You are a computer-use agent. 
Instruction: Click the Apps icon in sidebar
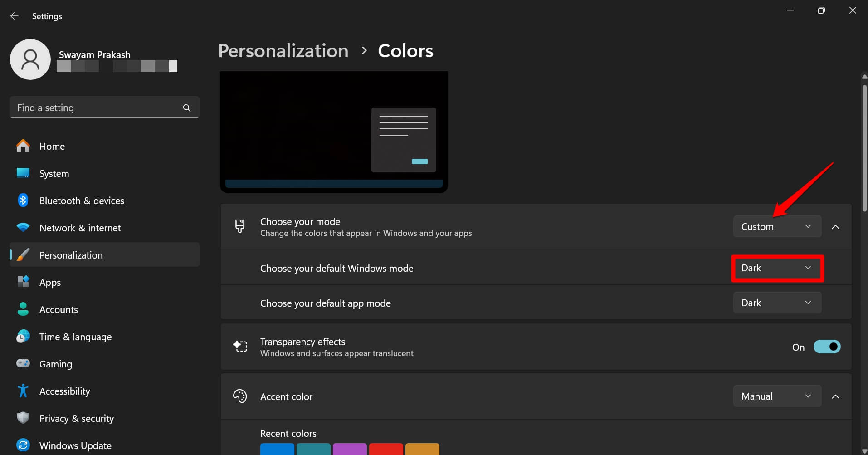click(23, 282)
